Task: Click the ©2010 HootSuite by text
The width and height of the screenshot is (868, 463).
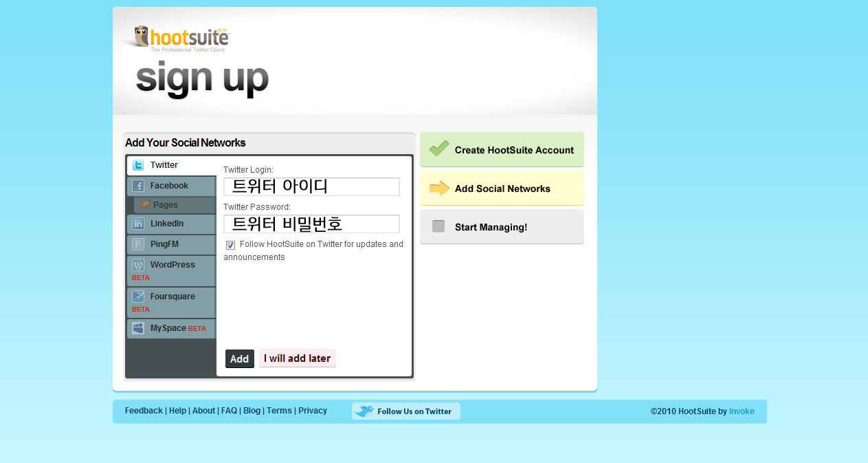Action: point(689,411)
